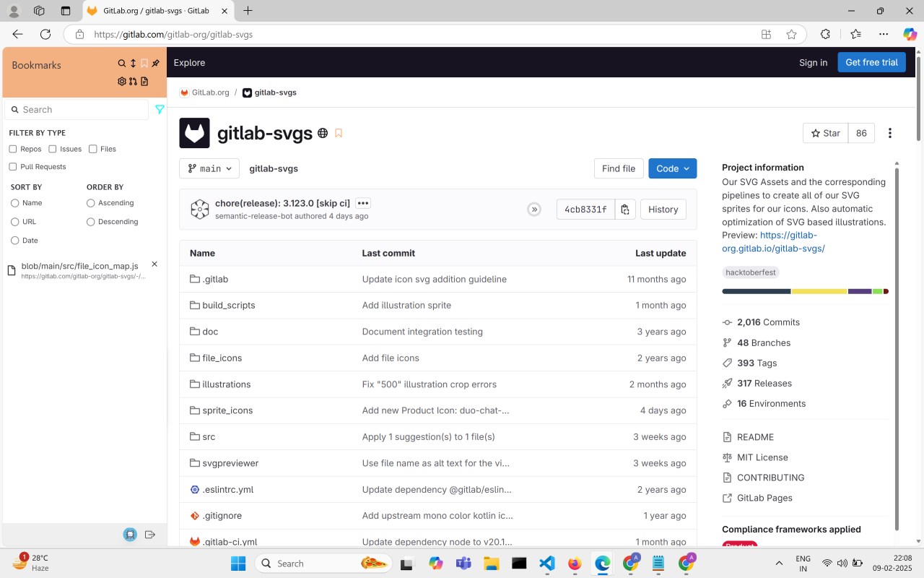Click the Bookmarks Search input field
The height and width of the screenshot is (578, 924).
point(77,110)
